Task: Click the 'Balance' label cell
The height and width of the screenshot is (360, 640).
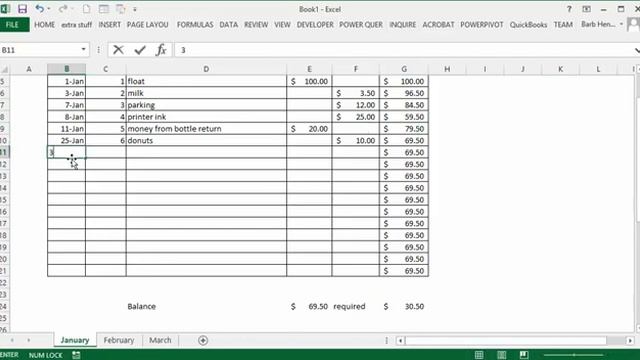Action: [206, 306]
